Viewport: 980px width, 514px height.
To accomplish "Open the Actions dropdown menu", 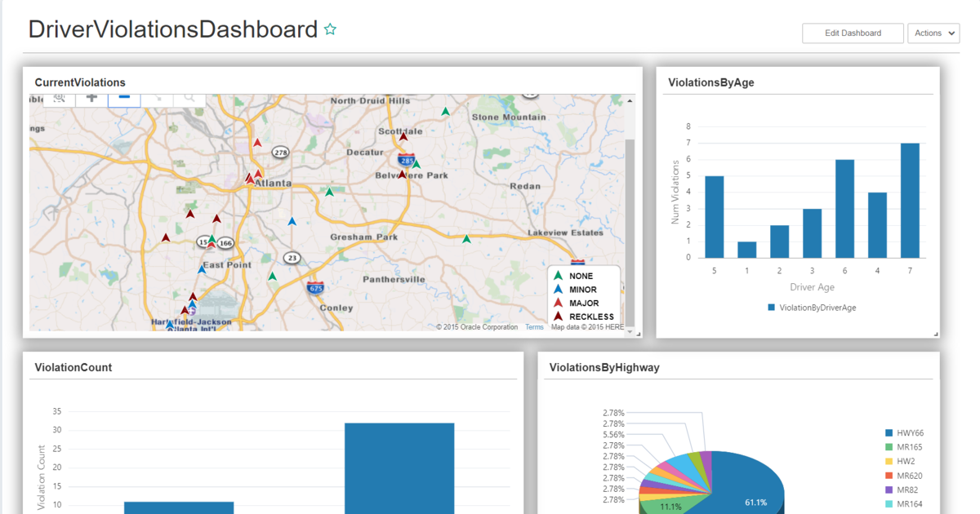I will click(933, 33).
